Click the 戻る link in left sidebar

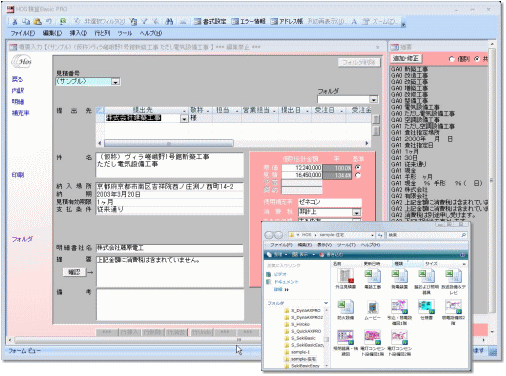[17, 79]
